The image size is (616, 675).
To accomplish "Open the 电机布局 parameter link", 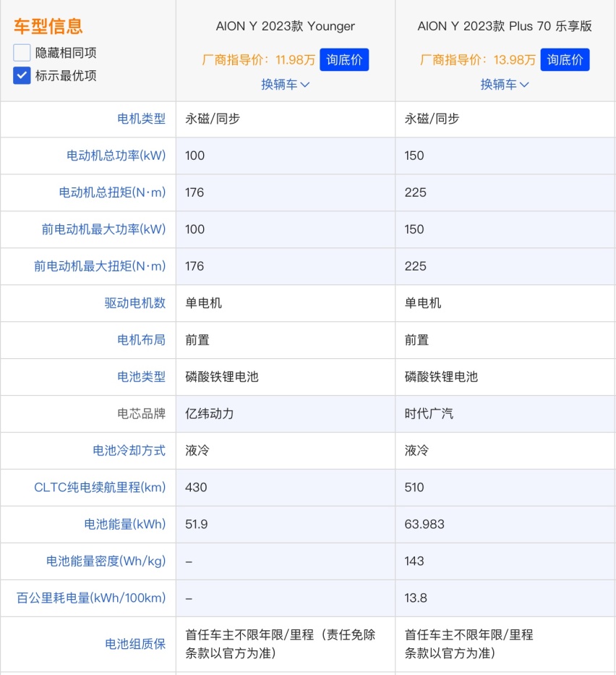I will point(141,339).
